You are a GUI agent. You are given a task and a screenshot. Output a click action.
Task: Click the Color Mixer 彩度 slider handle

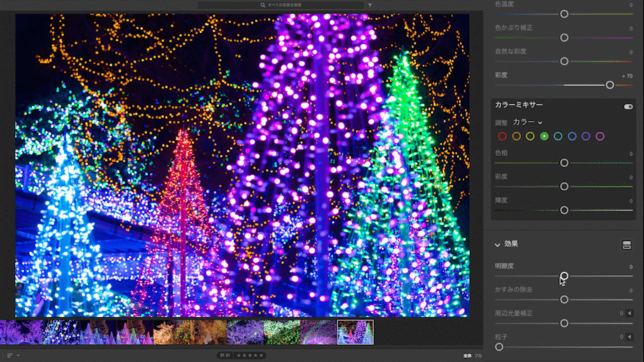[x=564, y=186]
